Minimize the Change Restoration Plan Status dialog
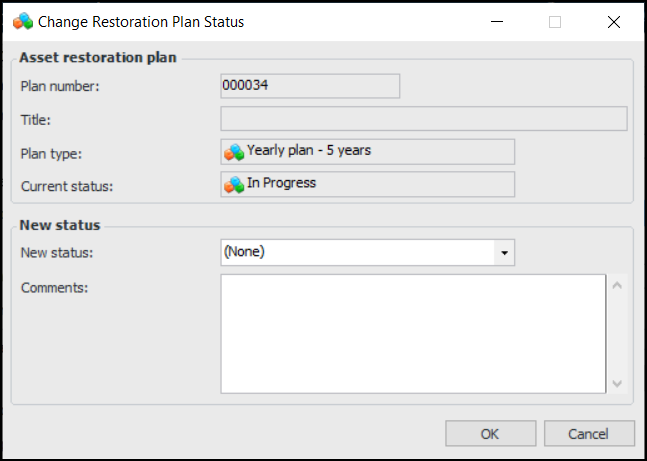The image size is (647, 461). [496, 21]
